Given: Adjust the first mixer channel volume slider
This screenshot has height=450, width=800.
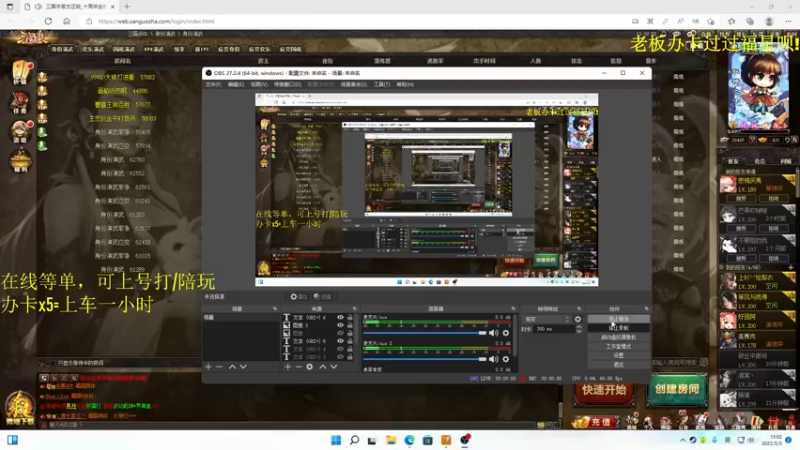Looking at the screenshot, I should pyautogui.click(x=425, y=333).
